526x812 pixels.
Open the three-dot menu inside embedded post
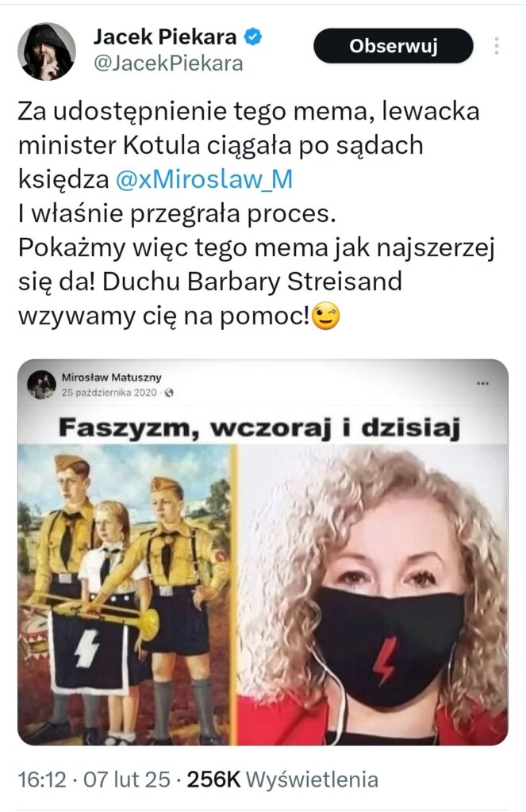click(x=482, y=384)
